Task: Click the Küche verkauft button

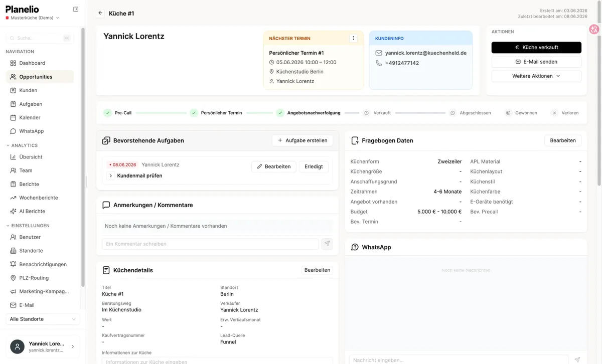Action: tap(536, 47)
